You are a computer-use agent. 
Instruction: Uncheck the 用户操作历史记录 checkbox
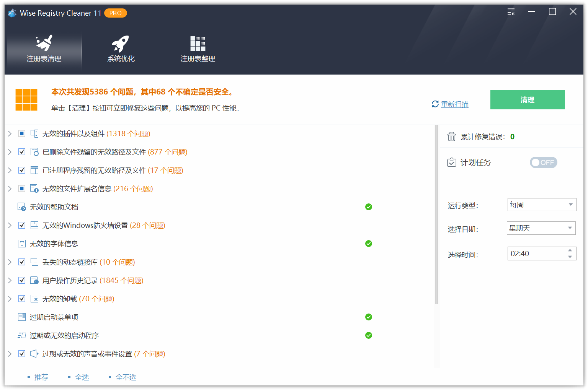pos(22,280)
